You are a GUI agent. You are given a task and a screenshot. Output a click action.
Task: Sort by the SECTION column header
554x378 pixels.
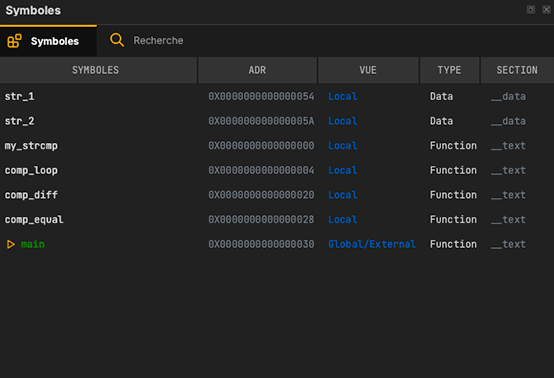point(517,70)
